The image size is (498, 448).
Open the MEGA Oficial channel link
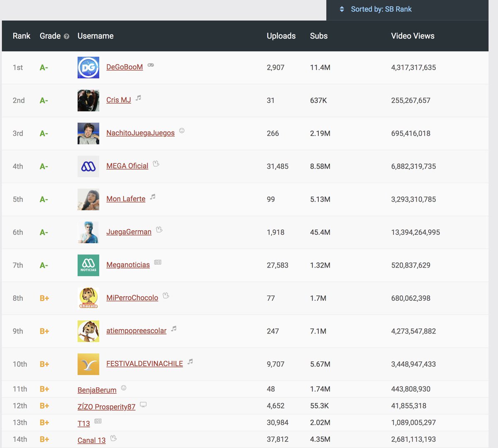coord(127,166)
